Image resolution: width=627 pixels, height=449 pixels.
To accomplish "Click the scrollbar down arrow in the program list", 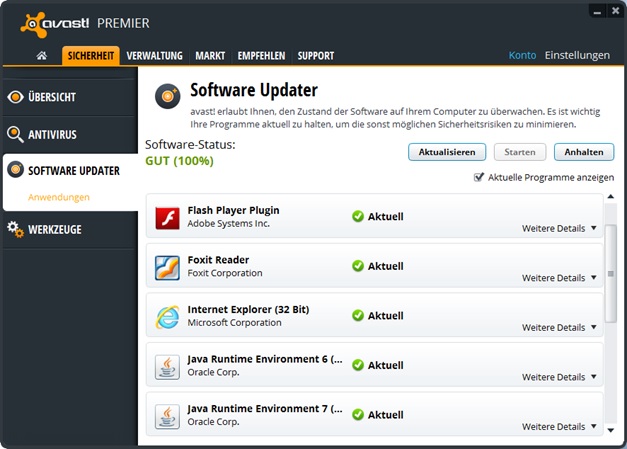I will (611, 430).
